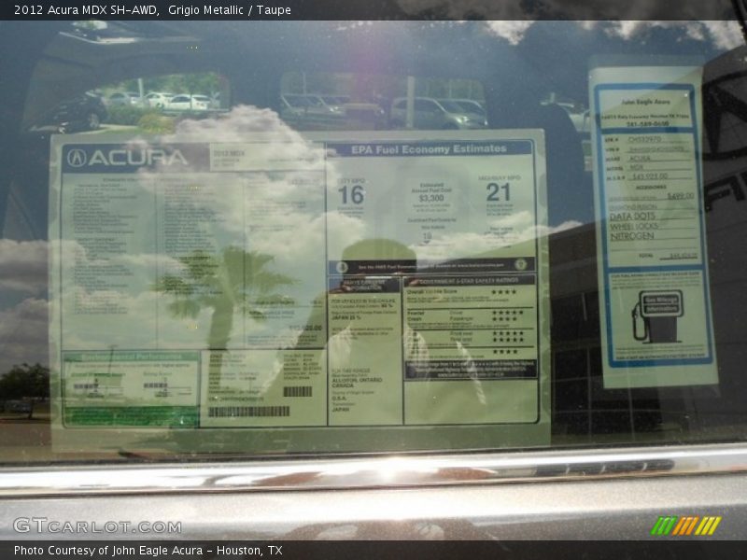Click the "$499.00" price on dealer sticker

(x=681, y=196)
